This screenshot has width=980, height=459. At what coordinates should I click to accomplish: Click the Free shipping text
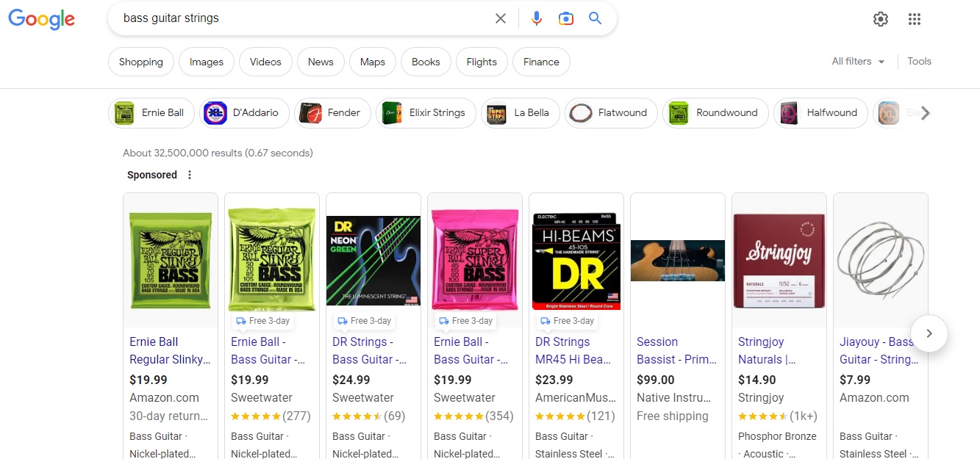click(x=673, y=416)
